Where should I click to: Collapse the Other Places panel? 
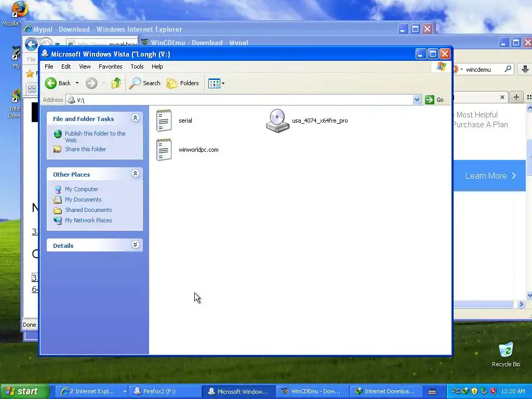(x=135, y=174)
